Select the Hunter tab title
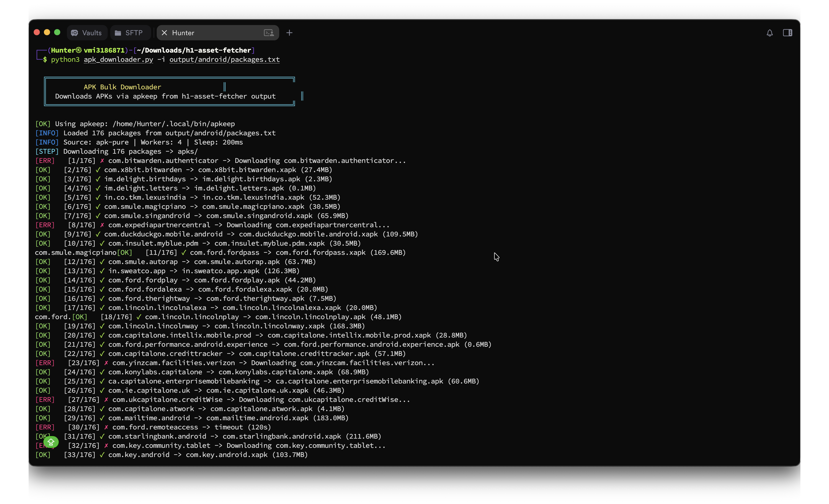 click(x=183, y=33)
